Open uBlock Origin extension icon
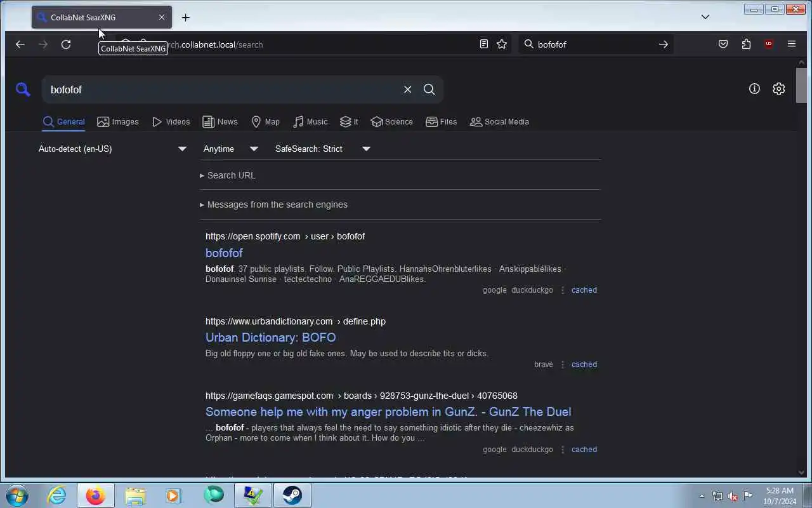The height and width of the screenshot is (508, 812). (769, 44)
